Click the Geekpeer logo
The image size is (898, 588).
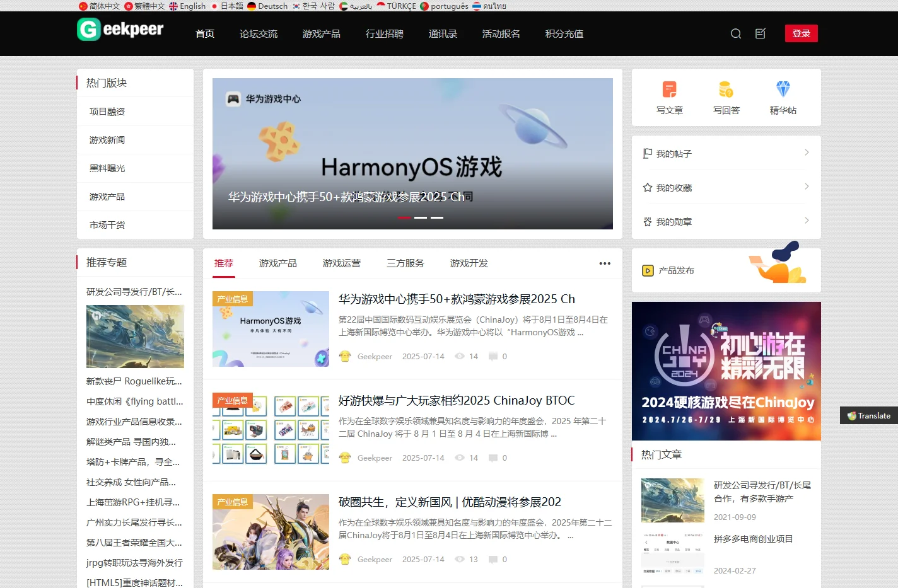click(x=120, y=29)
